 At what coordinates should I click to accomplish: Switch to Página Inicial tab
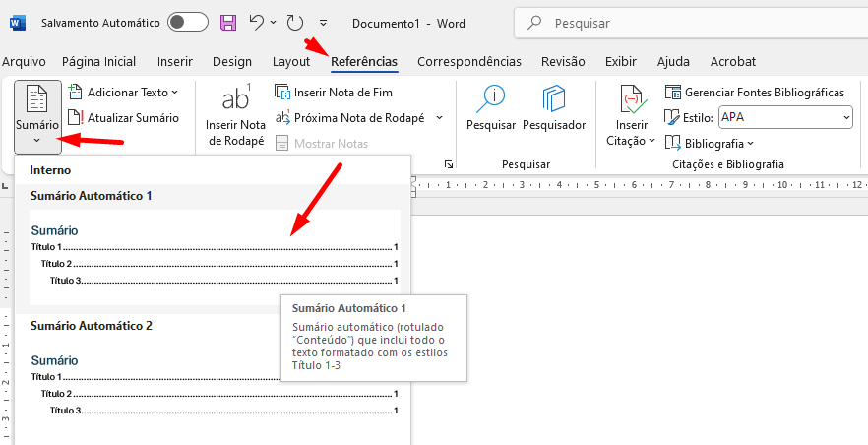coord(98,61)
